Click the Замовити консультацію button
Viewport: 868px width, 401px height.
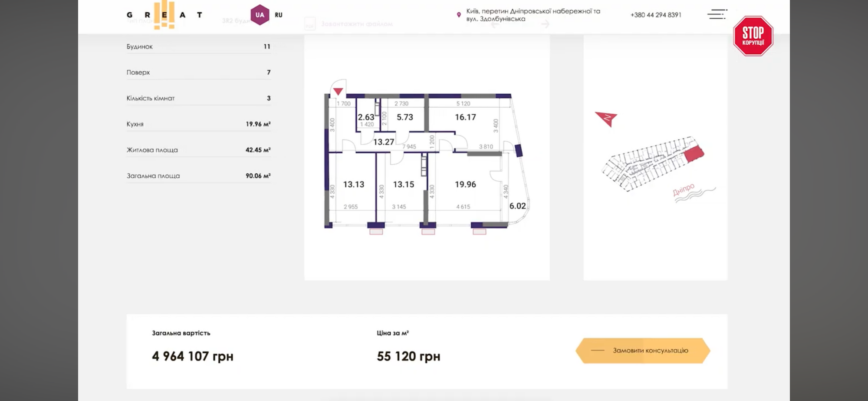point(643,351)
